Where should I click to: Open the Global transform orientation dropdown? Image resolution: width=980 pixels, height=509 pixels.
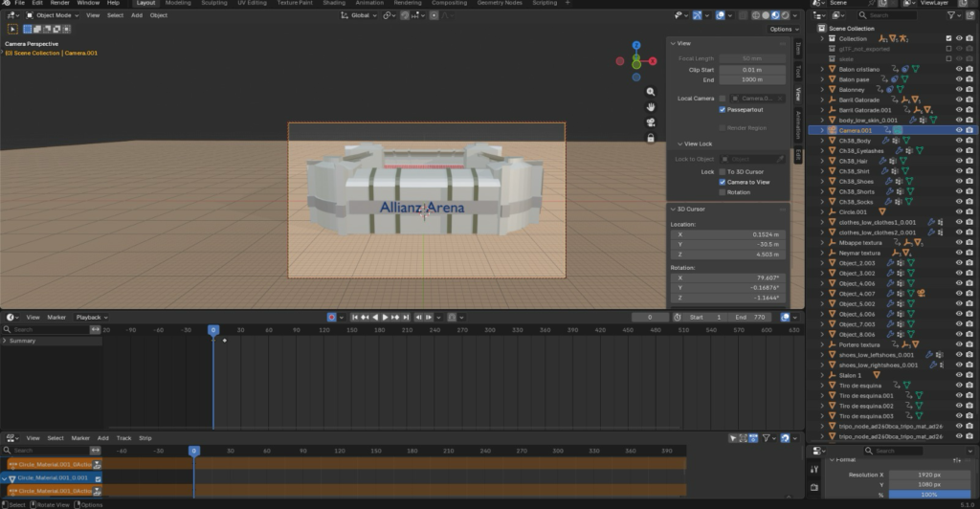[360, 15]
